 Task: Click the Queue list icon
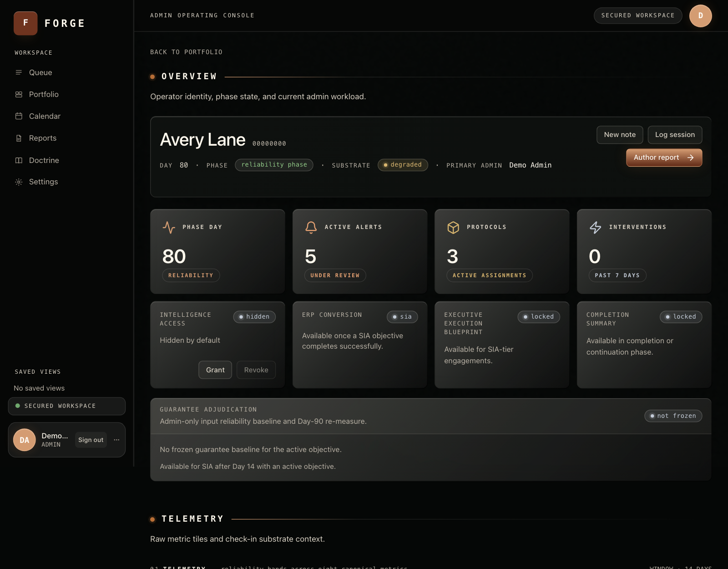click(19, 72)
